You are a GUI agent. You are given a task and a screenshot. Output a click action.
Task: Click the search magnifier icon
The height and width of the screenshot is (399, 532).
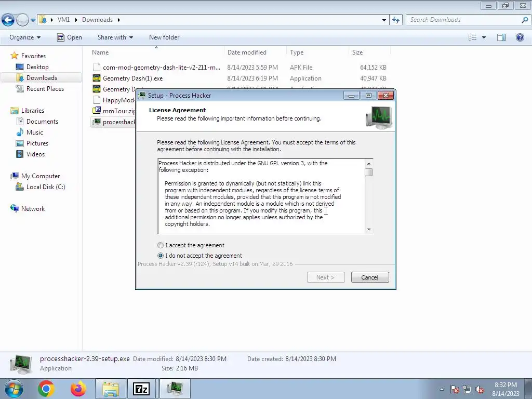point(525,20)
